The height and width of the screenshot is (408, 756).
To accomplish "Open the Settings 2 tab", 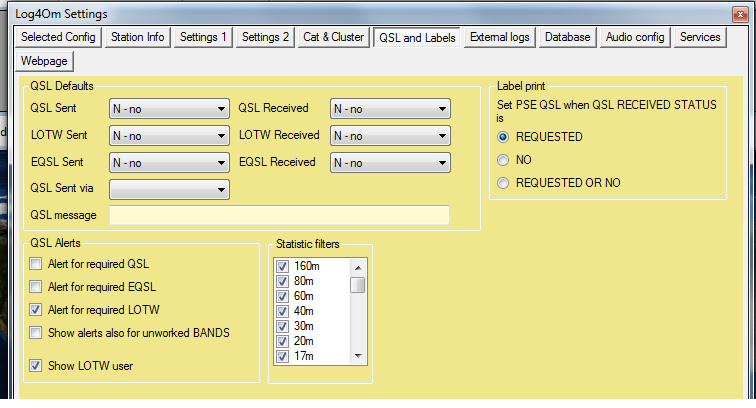I will [265, 37].
